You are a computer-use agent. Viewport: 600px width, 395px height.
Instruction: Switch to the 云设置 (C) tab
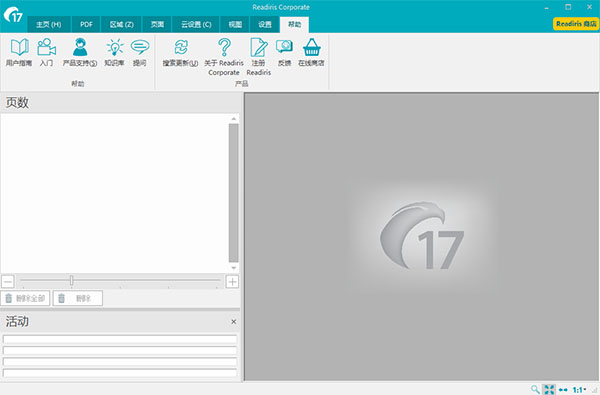[196, 24]
